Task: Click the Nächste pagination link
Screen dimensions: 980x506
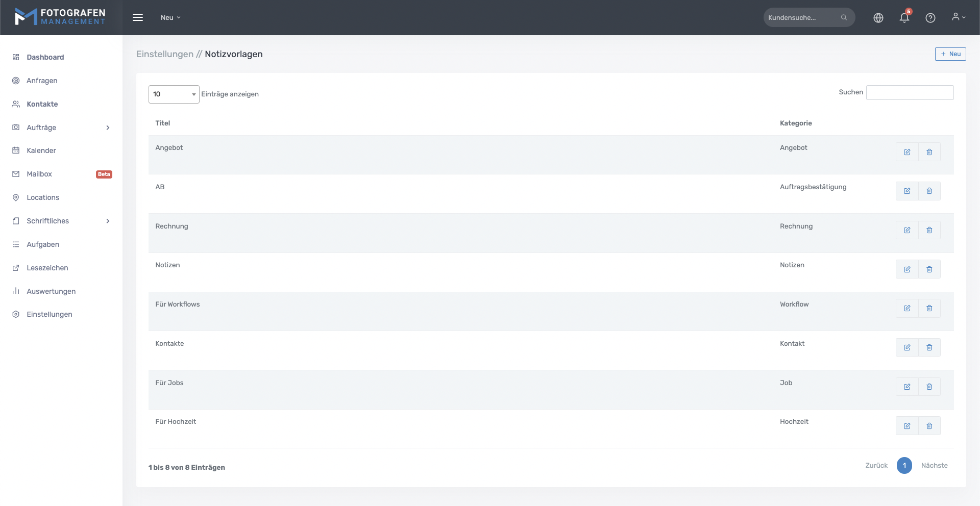Action: (x=934, y=465)
